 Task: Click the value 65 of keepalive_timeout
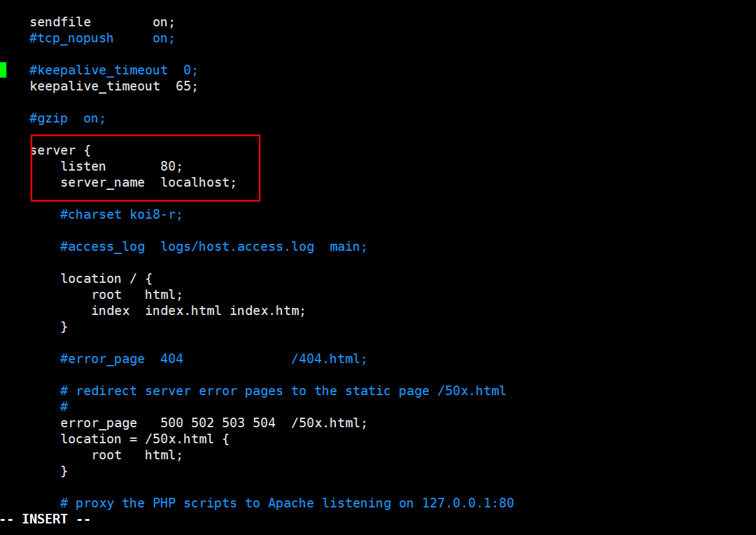[x=183, y=86]
